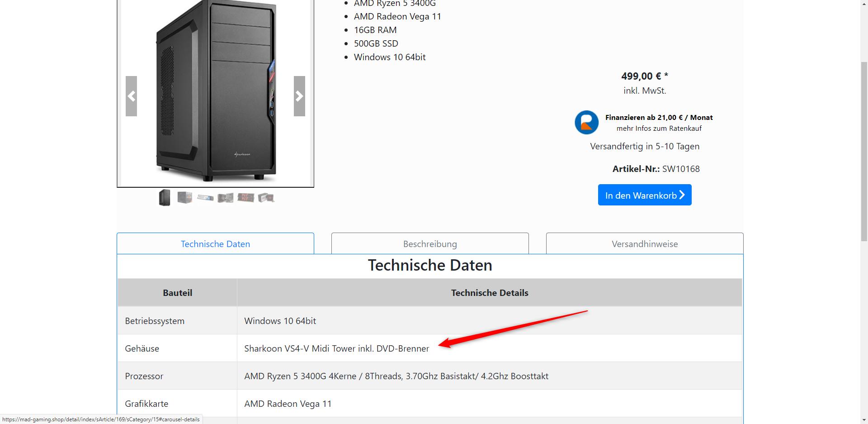
Task: Click Sharkoon VS4-V Midi Tower cell
Action: tap(490, 348)
